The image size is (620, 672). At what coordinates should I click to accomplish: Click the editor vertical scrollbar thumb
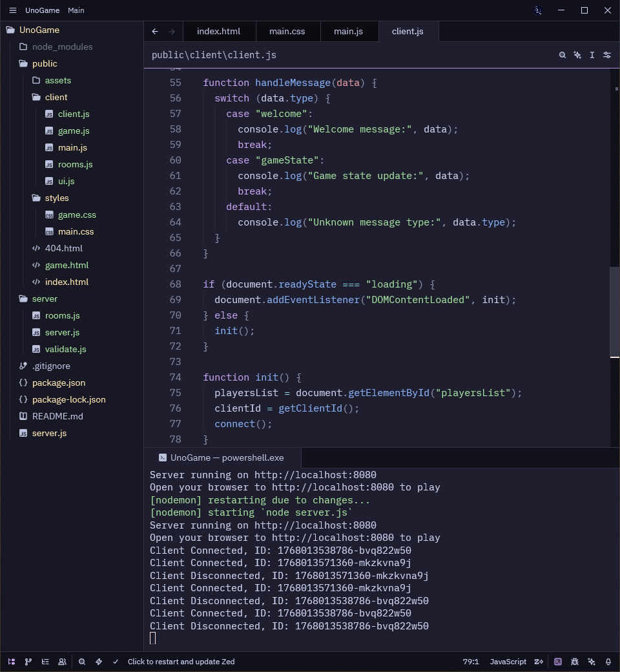(615, 311)
